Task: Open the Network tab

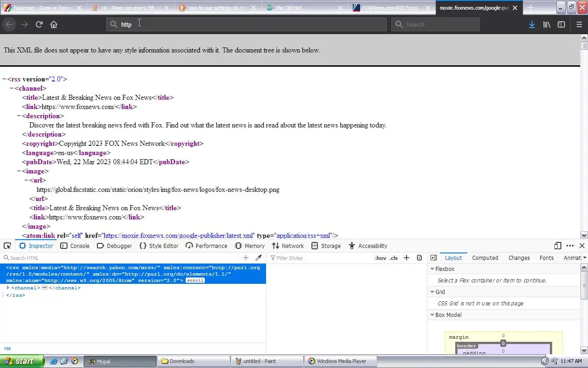Action: tap(288, 246)
